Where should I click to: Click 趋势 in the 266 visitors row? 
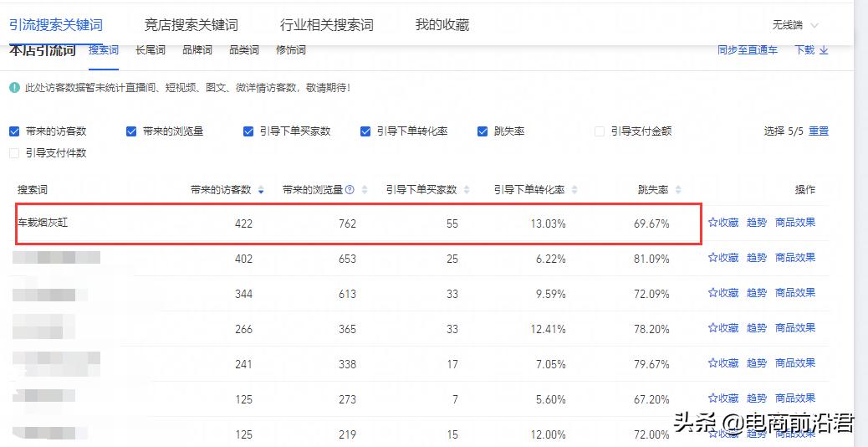click(x=757, y=328)
